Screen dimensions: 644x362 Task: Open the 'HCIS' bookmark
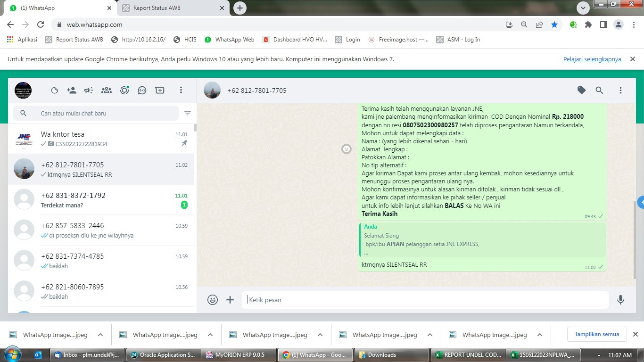click(185, 40)
